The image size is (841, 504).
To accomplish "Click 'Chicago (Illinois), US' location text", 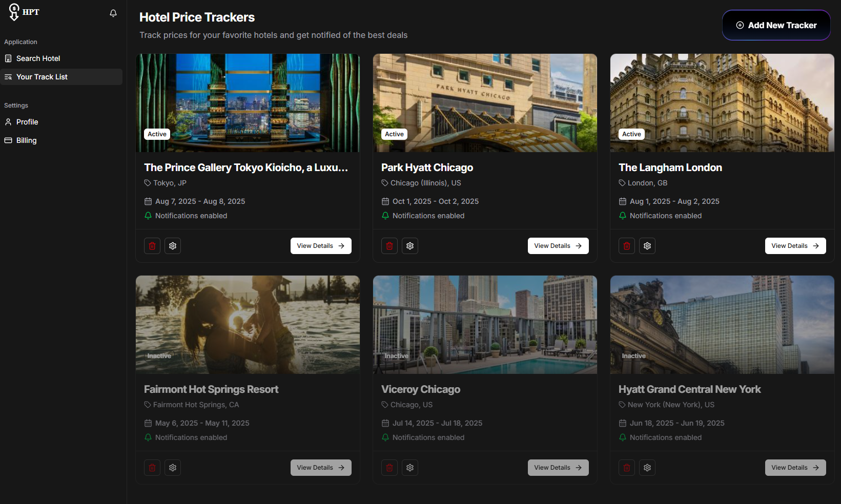I will click(426, 183).
